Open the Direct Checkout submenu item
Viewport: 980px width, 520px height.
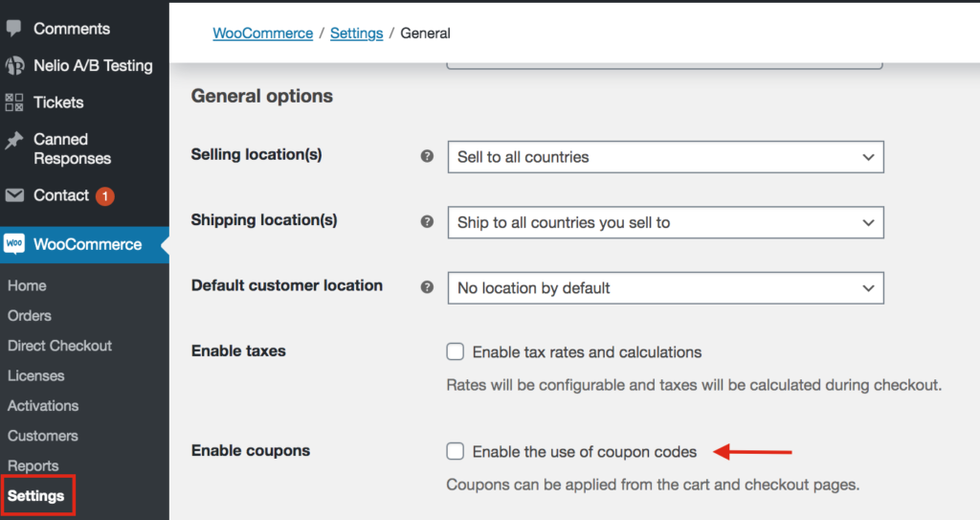[x=59, y=346]
